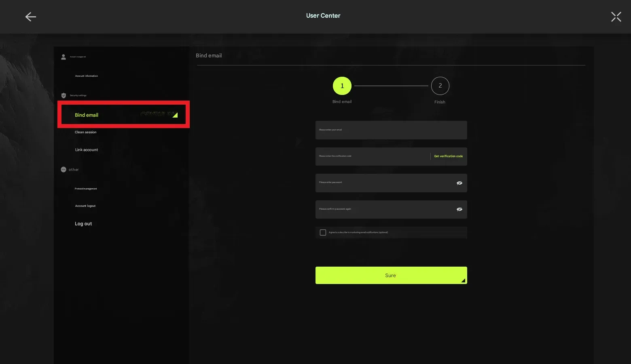Go to Link account settings
The image size is (631, 364).
point(86,150)
